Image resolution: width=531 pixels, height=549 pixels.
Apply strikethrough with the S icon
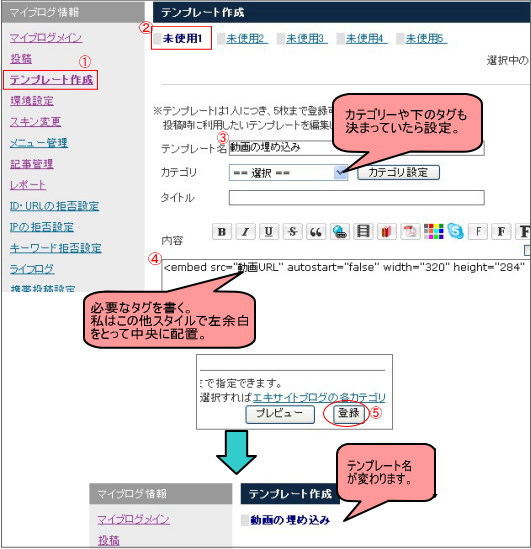pos(292,232)
